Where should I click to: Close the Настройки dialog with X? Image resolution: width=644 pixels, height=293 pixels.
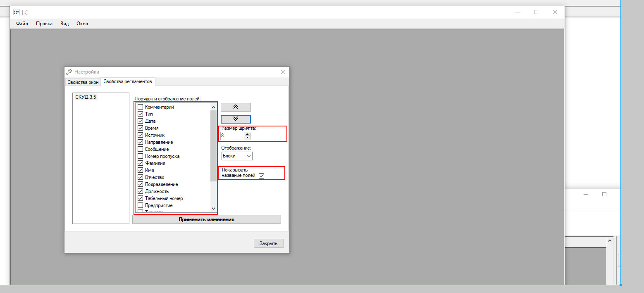click(x=283, y=72)
